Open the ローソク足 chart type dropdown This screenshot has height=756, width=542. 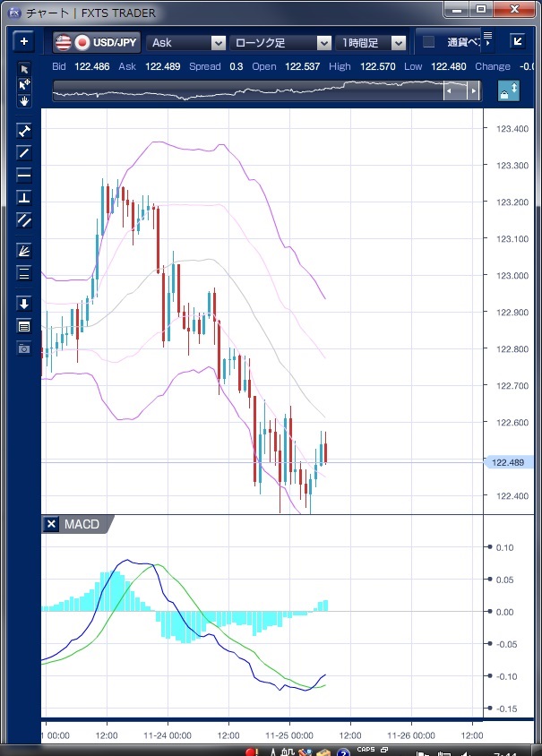[x=281, y=42]
